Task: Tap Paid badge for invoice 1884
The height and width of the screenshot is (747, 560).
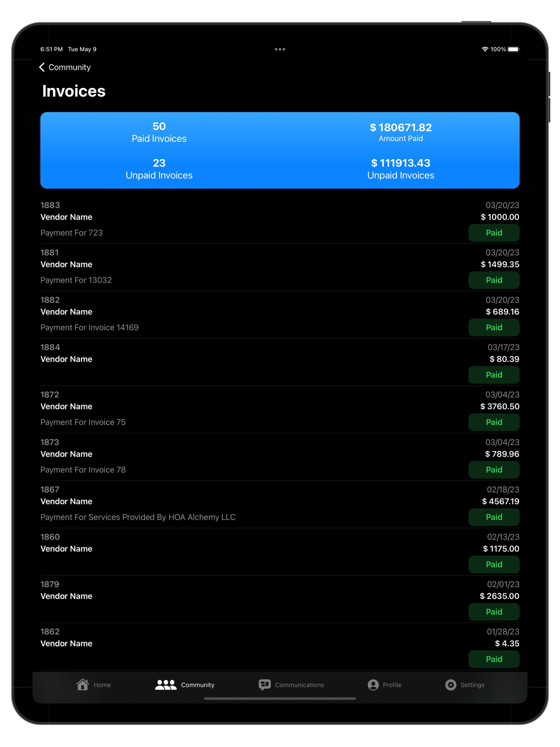Action: pyautogui.click(x=494, y=375)
